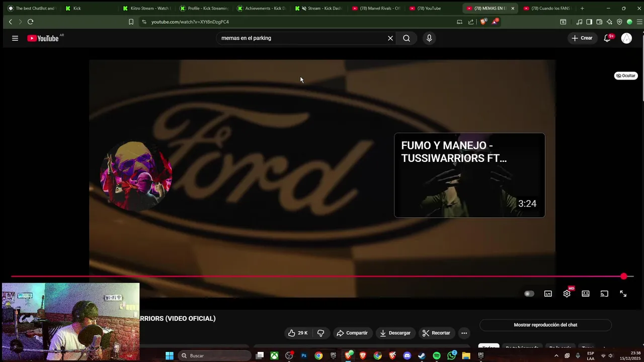Viewport: 644px width, 362px height.
Task: Open Windows Start menu
Action: (170, 355)
